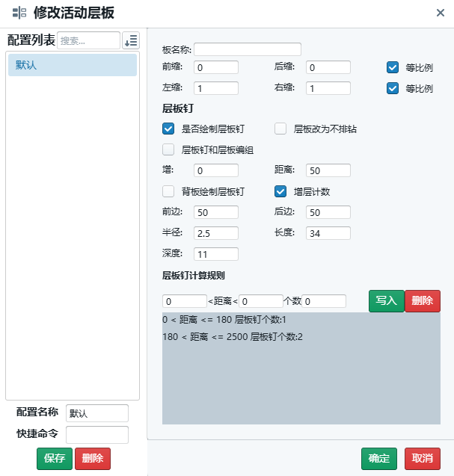Close the 修改活动层板 dialog
Viewport: 454px width, 476px height.
click(441, 13)
